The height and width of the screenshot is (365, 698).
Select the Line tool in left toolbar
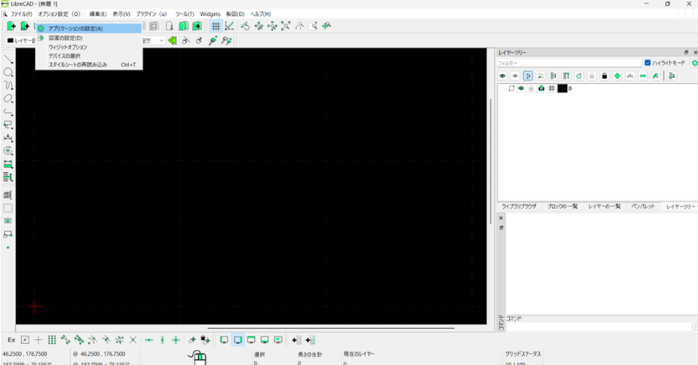point(8,59)
